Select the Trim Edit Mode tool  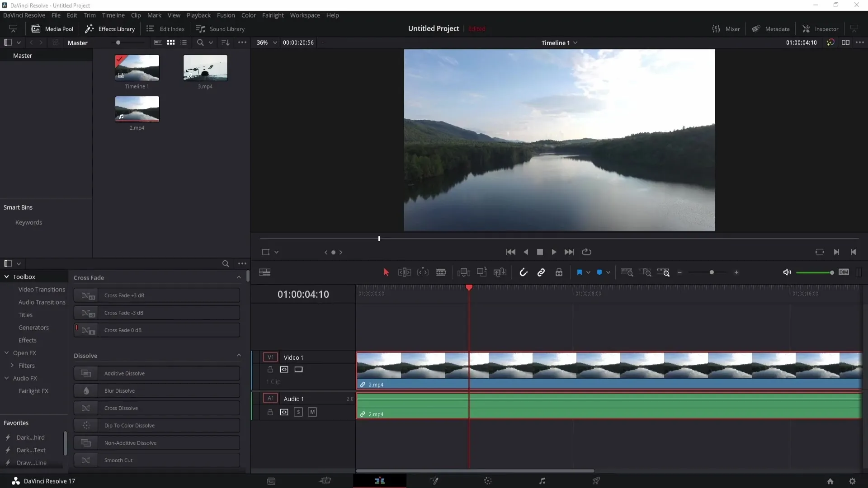[405, 272]
